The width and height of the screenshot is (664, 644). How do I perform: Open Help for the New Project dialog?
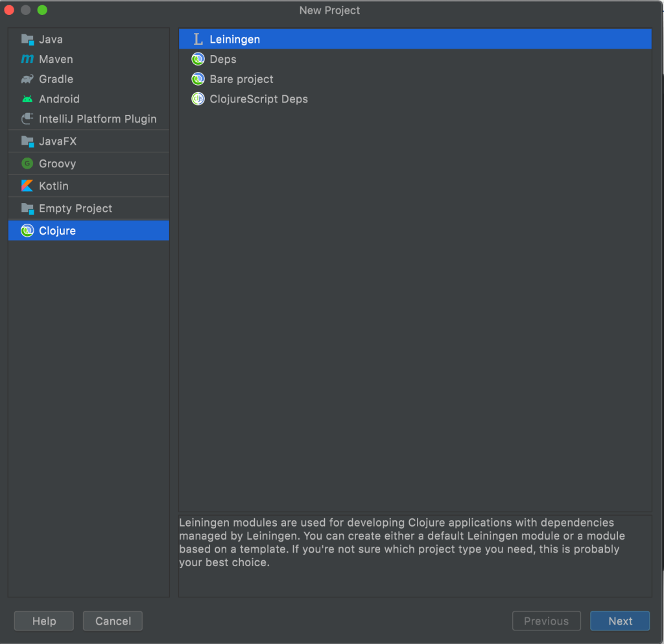pyautogui.click(x=44, y=621)
